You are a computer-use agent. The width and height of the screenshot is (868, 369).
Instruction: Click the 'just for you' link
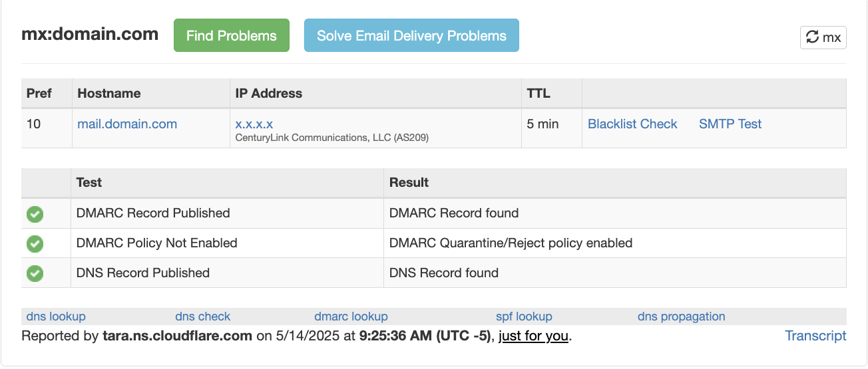(533, 336)
